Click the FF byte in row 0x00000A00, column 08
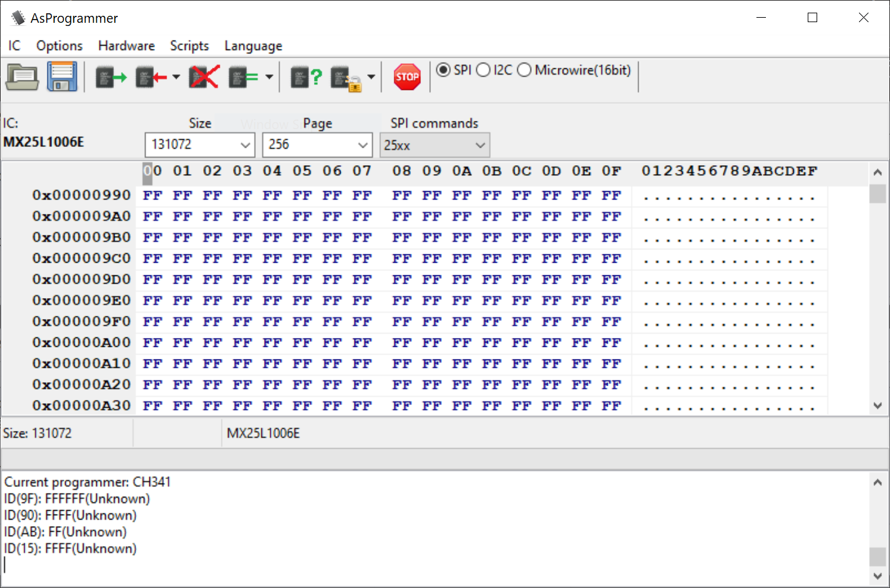Viewport: 890px width, 588px height. click(x=402, y=342)
